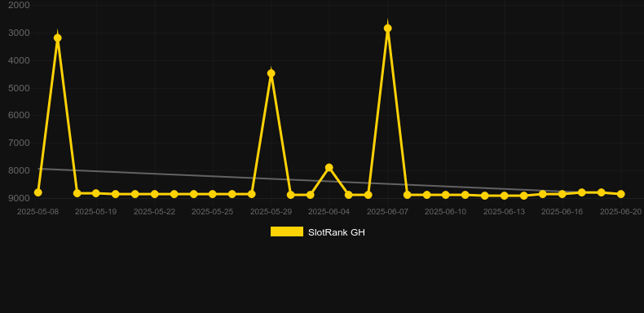
Task: Select the highest peak point on 2025-06-07
Action: click(x=388, y=29)
